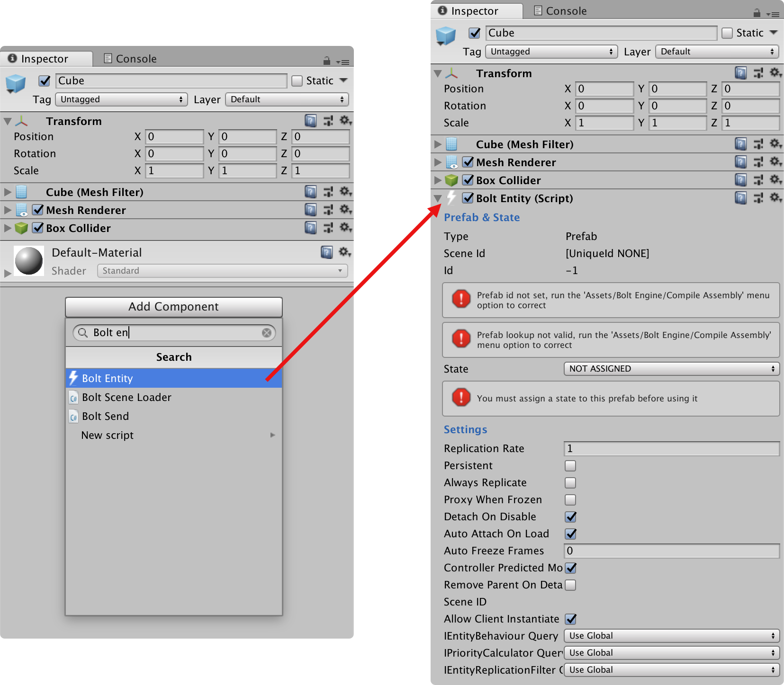Click the Auto Freeze Frames field

tap(672, 551)
